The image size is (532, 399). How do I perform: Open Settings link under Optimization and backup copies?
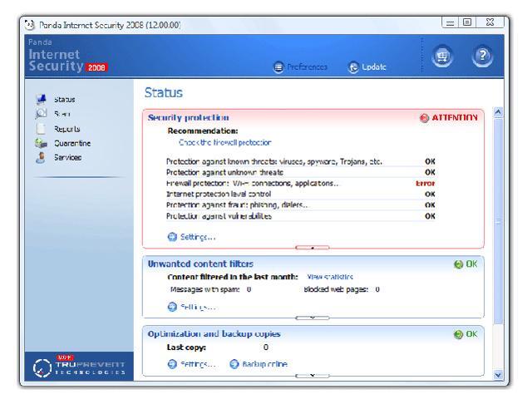[198, 364]
